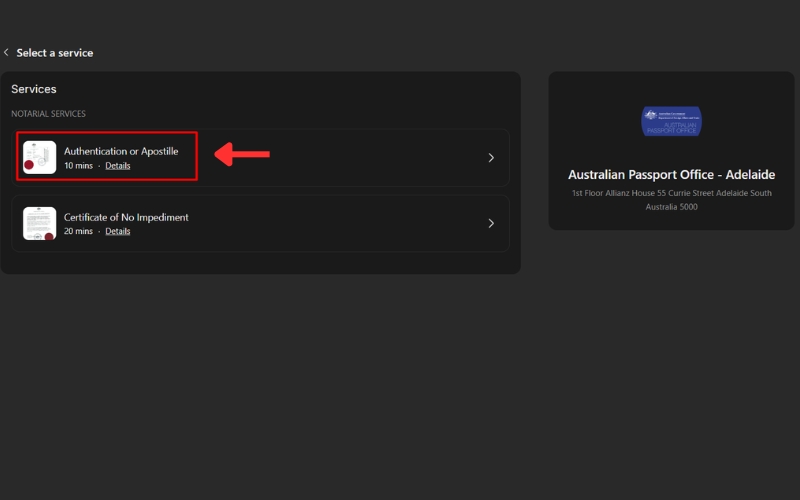Open Details link under Certificate of No Impediment

[x=118, y=232]
